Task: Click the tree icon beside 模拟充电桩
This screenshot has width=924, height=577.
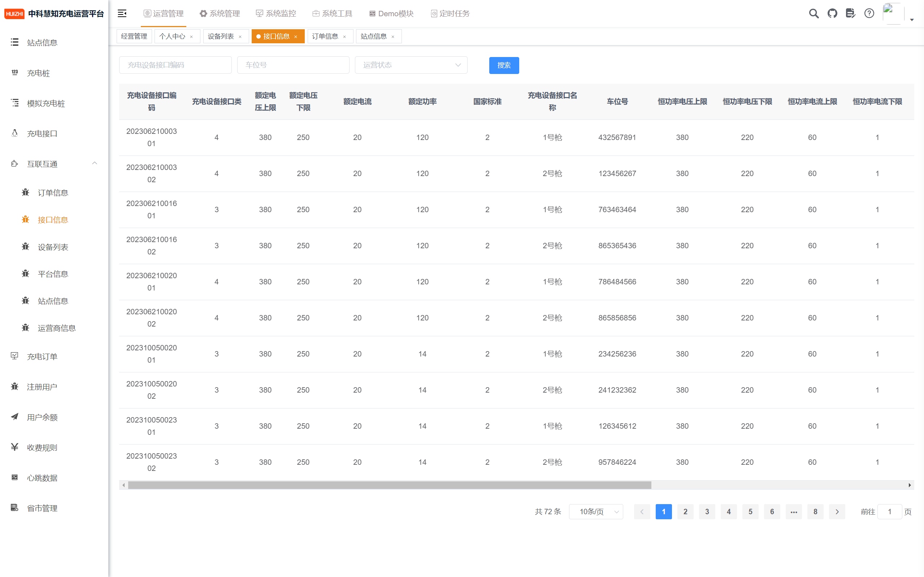Action: pos(14,103)
